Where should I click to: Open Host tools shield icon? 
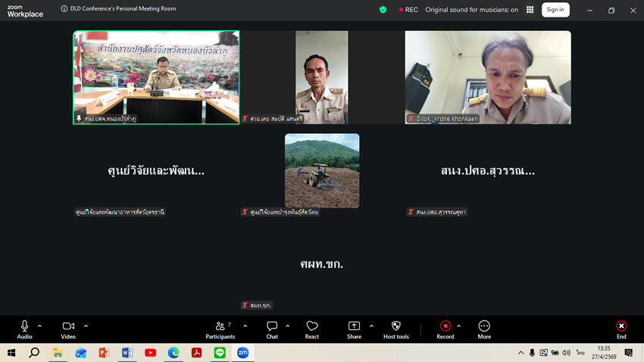click(x=395, y=329)
